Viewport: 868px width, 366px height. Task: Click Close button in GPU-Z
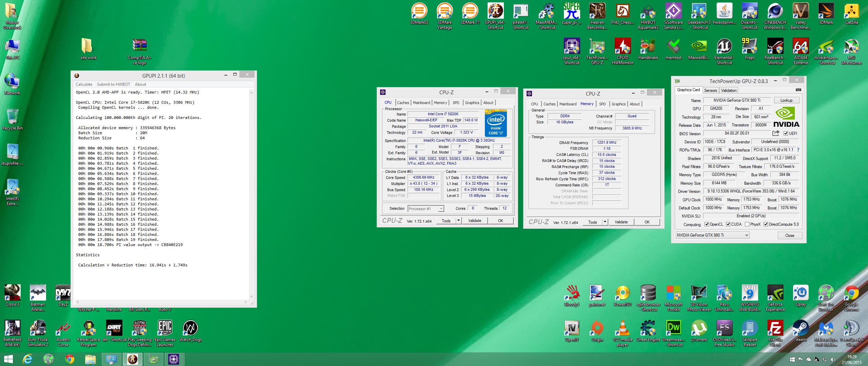[x=790, y=236]
